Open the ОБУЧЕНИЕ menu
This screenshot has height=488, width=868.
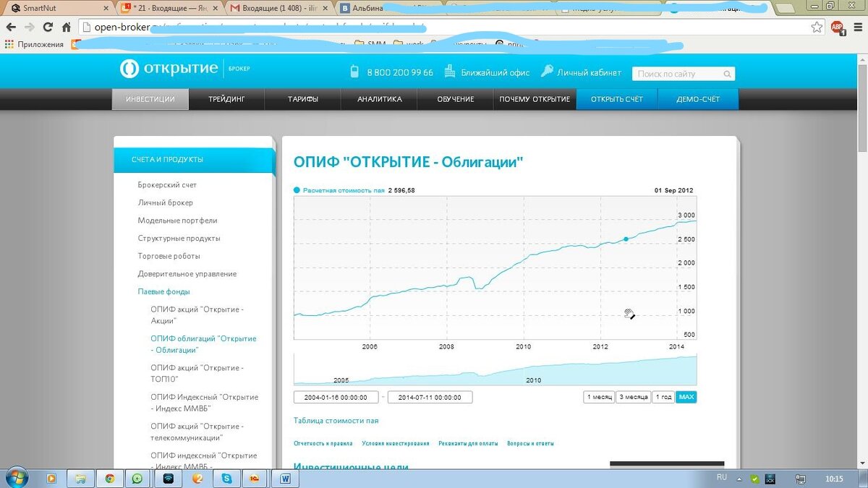[x=456, y=99]
